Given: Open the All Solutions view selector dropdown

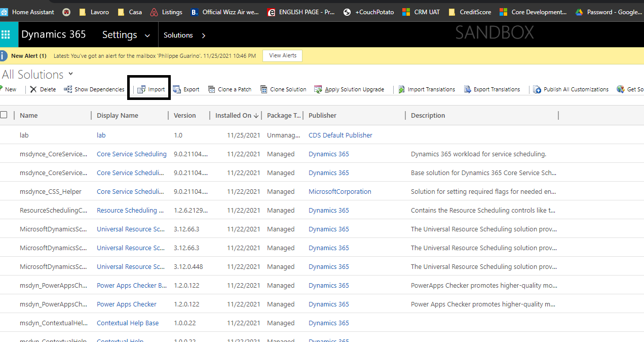Looking at the screenshot, I should point(71,74).
